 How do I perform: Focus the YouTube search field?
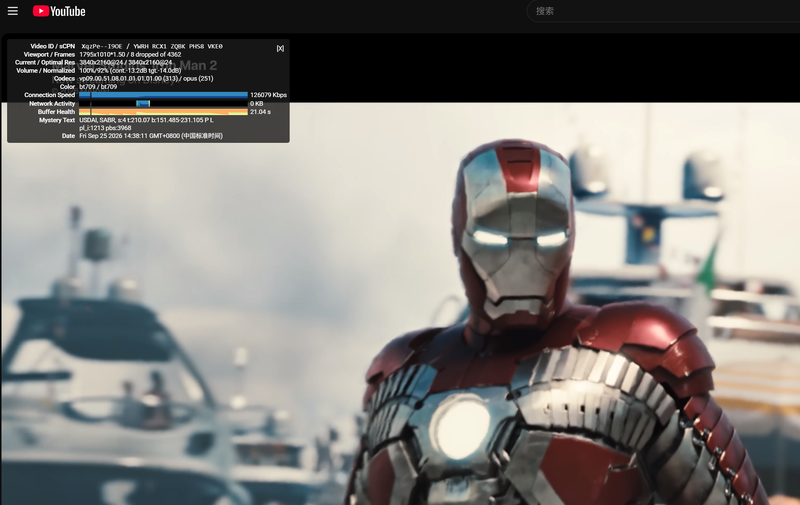tap(663, 11)
